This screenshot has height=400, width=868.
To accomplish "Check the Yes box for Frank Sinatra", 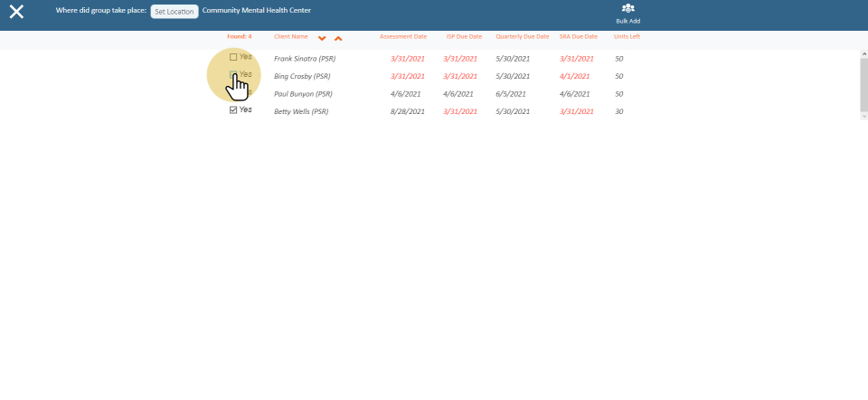I will [233, 57].
